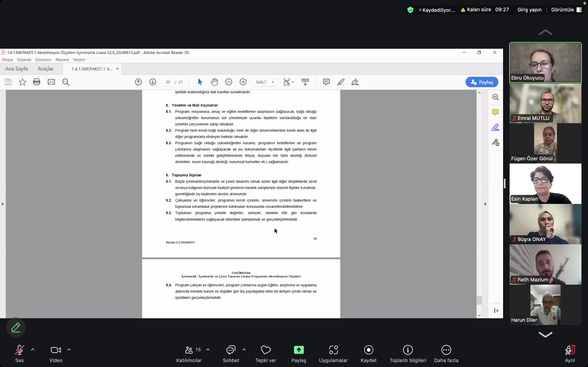
Task: Open the Zoom annotation pencil button
Action: coord(16,327)
